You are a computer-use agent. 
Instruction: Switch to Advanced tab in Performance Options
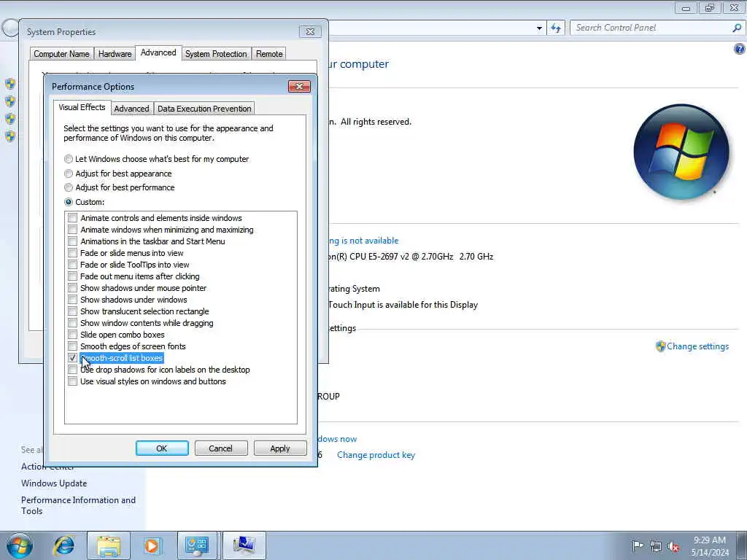(131, 109)
